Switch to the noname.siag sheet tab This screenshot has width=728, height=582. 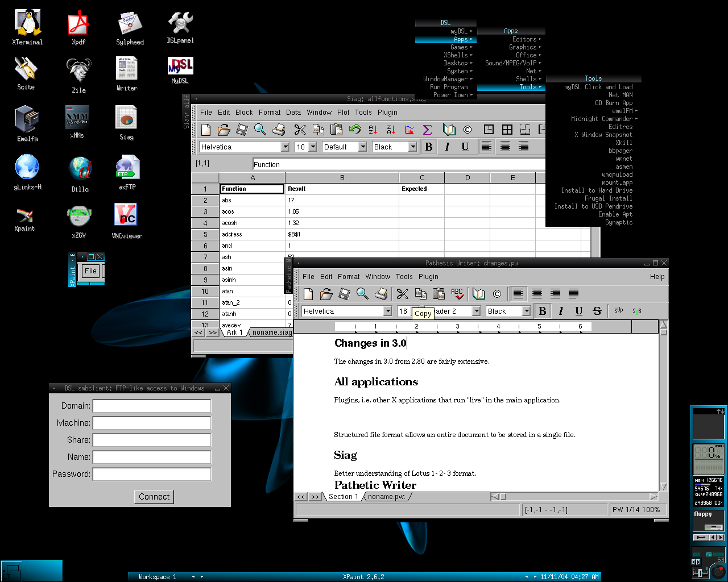click(x=272, y=332)
